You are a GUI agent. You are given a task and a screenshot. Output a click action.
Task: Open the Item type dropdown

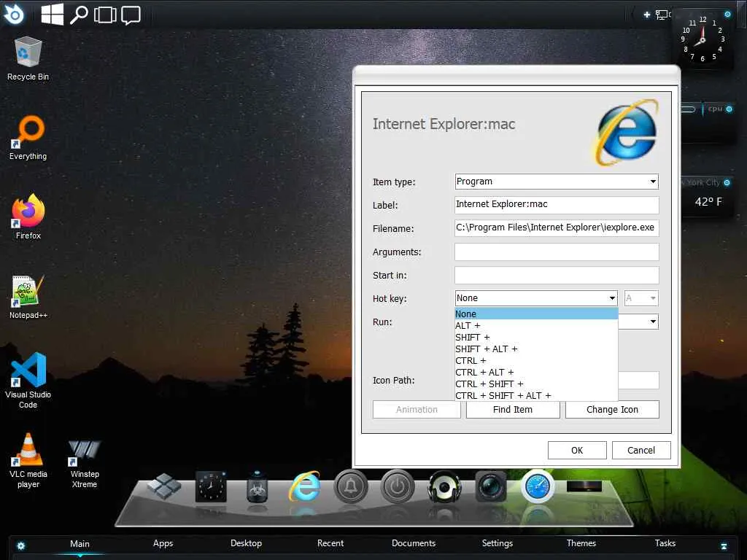click(x=557, y=182)
